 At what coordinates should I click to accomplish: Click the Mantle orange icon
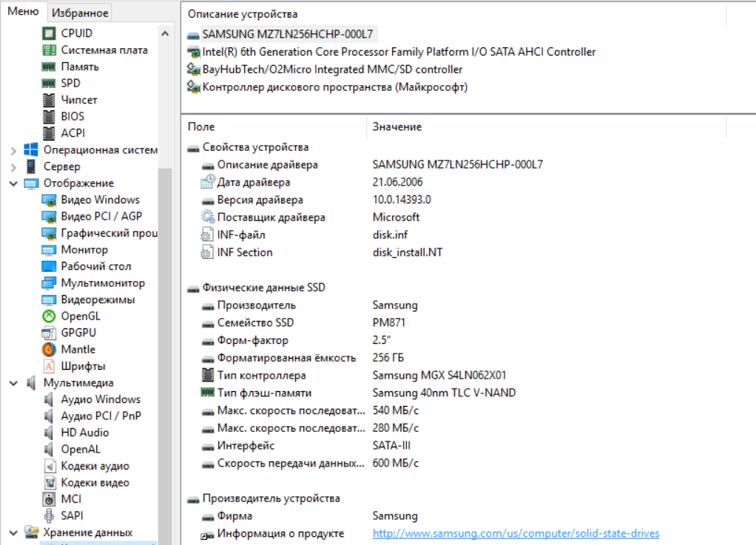49,349
